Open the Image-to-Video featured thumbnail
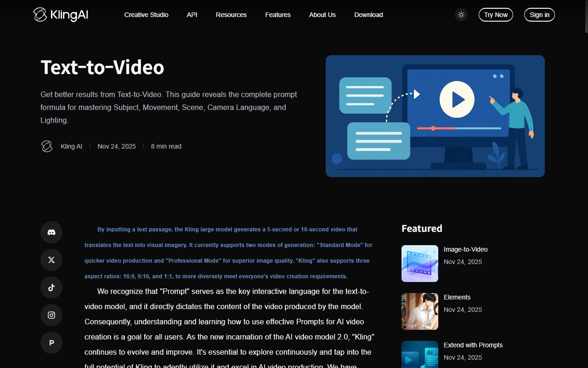 click(420, 264)
